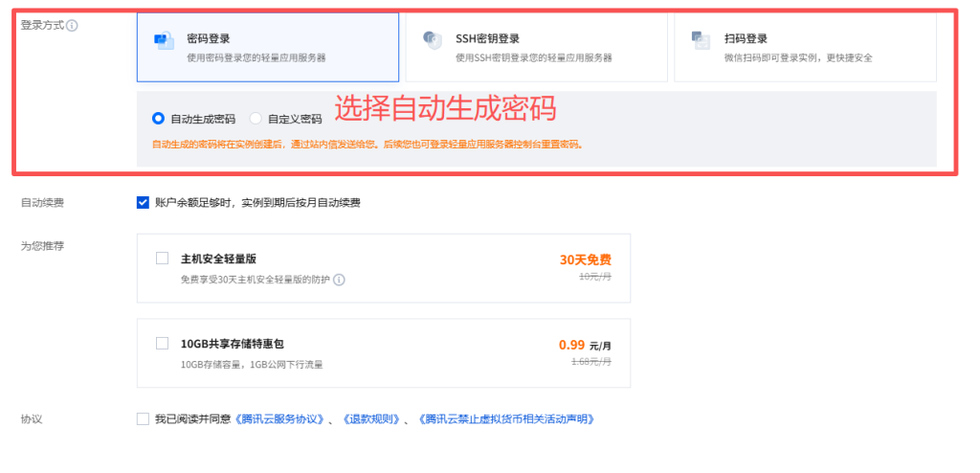Choose the 扫码登录 option card
Image resolution: width=980 pixels, height=473 pixels.
[805, 48]
